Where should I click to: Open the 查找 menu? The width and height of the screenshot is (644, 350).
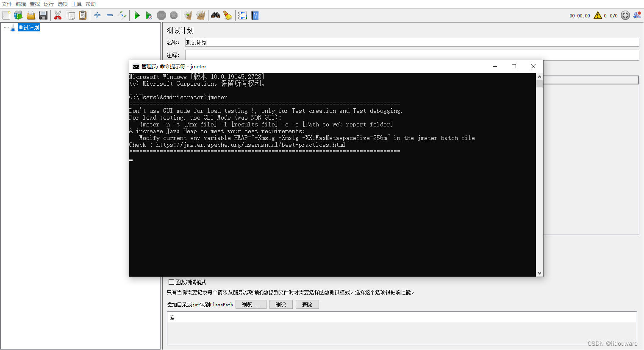pos(35,4)
